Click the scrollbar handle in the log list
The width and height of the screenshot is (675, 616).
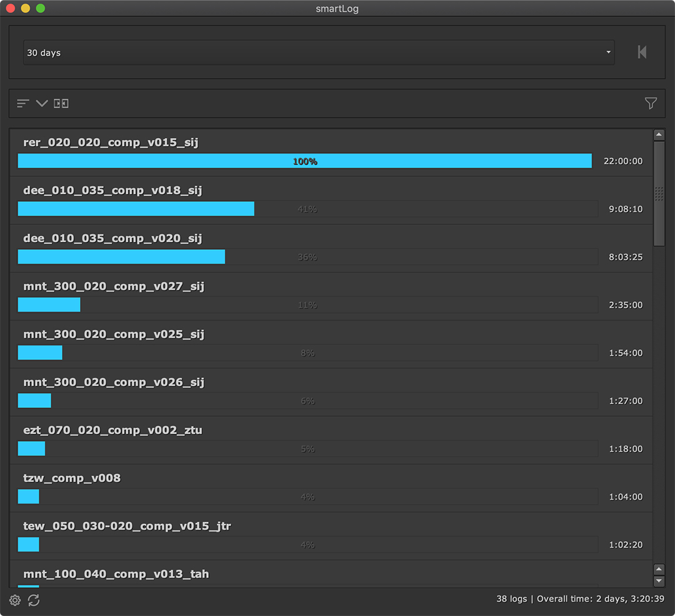659,194
